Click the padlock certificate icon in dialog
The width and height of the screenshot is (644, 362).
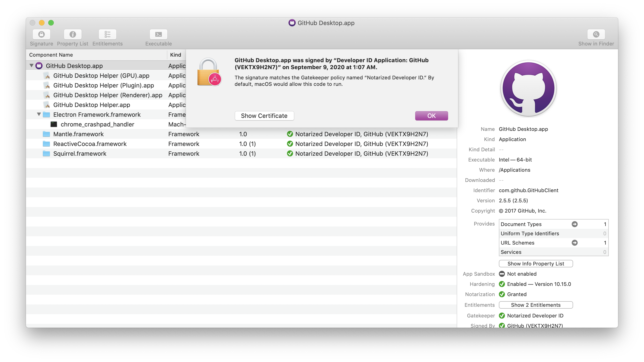click(209, 72)
